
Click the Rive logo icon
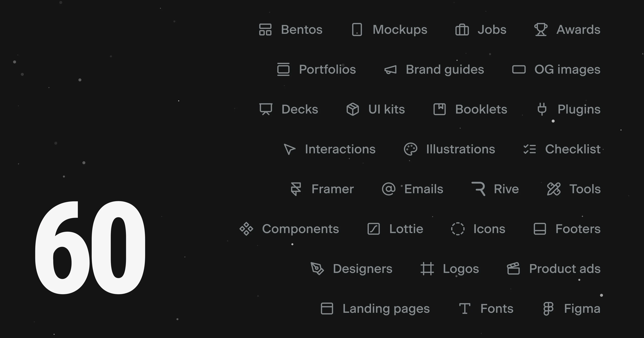479,189
